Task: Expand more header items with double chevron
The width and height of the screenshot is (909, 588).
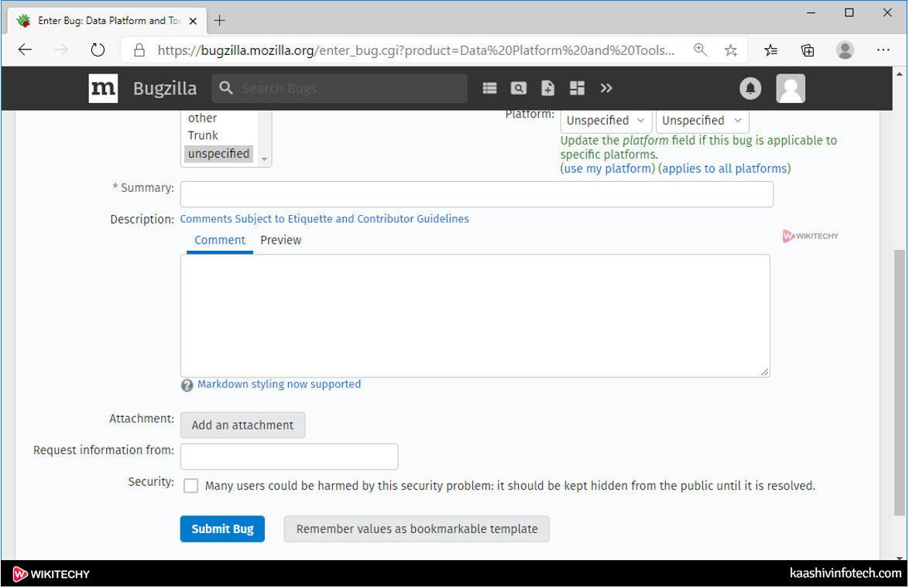Action: tap(606, 88)
